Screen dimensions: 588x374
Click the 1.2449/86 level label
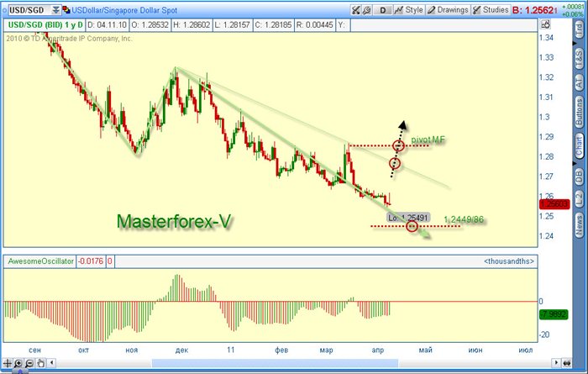coord(464,219)
